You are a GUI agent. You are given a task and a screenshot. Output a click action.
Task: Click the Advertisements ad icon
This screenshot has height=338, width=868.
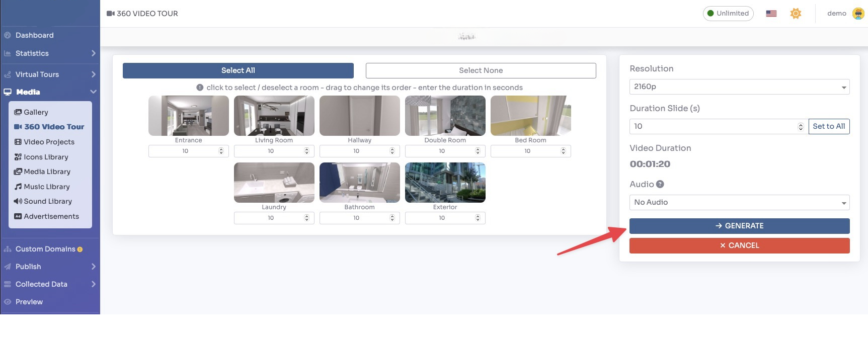[18, 216]
